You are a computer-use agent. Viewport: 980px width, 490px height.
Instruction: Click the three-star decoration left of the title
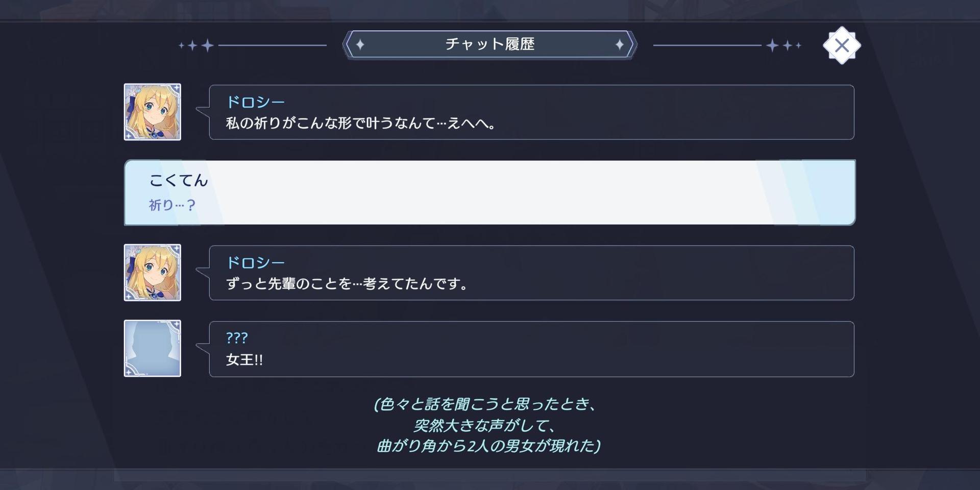point(196,45)
